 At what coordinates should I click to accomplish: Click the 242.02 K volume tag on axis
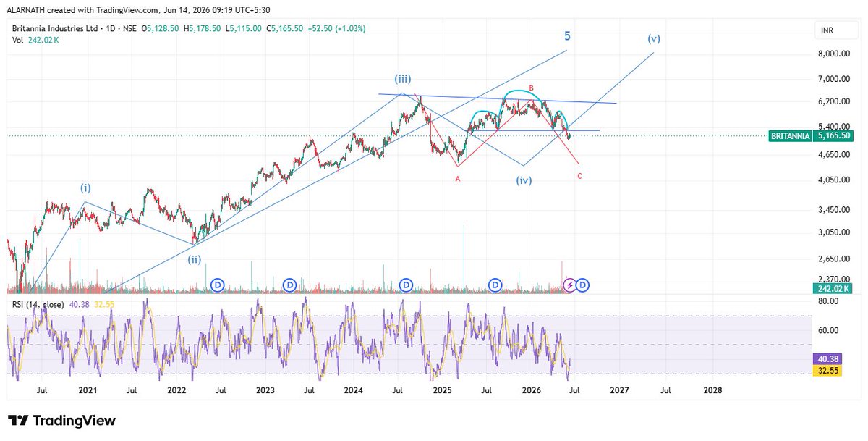pyautogui.click(x=833, y=288)
